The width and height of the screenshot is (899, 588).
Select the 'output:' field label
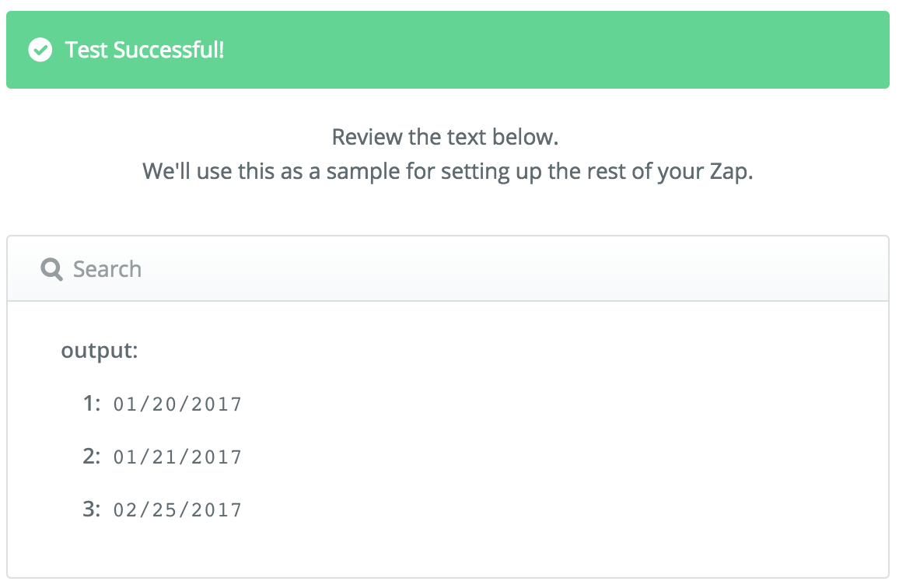tap(100, 351)
